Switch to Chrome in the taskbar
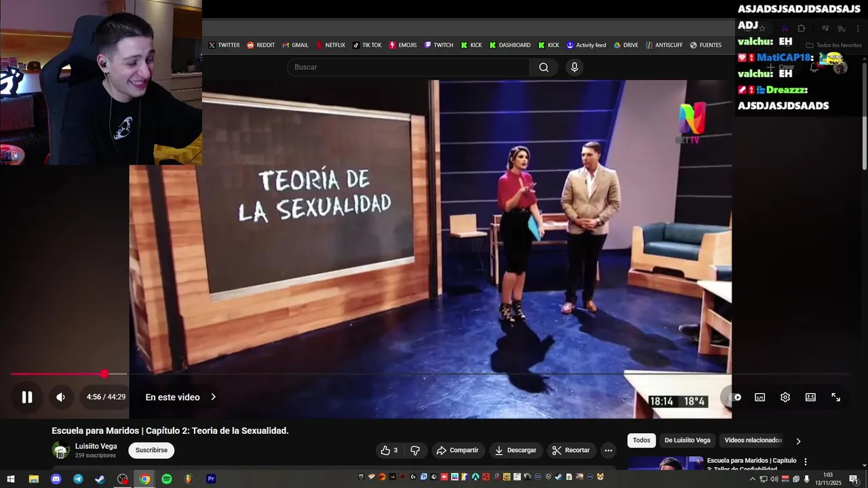Viewport: 868px width, 488px height. tap(144, 479)
